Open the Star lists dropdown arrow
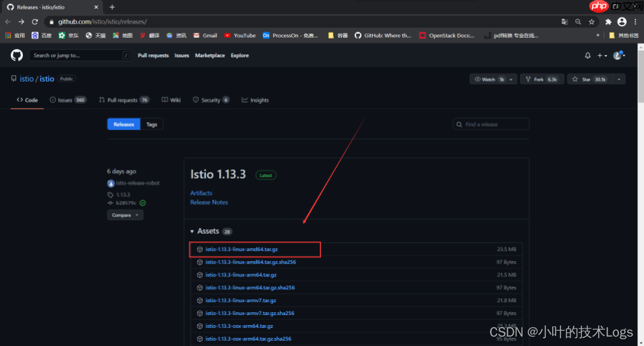Image resolution: width=644 pixels, height=346 pixels. point(618,79)
